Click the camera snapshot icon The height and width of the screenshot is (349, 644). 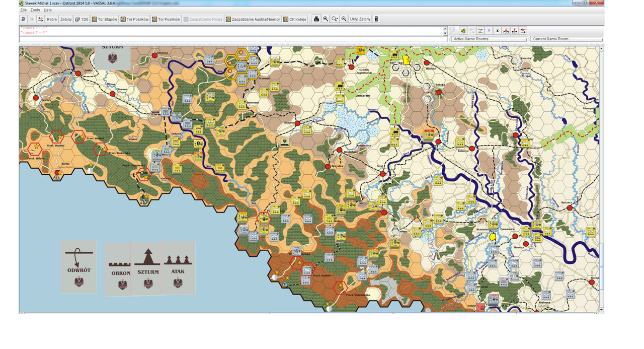pyautogui.click(x=316, y=19)
